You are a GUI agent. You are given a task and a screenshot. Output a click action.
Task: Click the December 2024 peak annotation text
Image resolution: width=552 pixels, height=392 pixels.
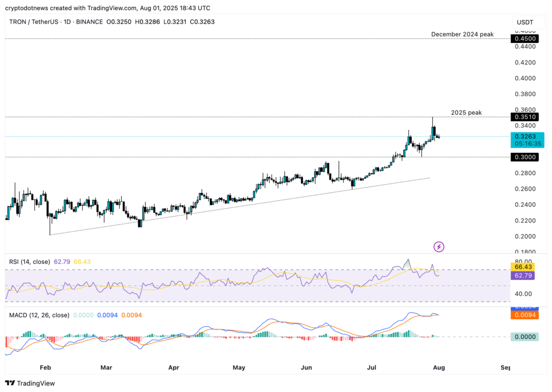click(x=462, y=34)
